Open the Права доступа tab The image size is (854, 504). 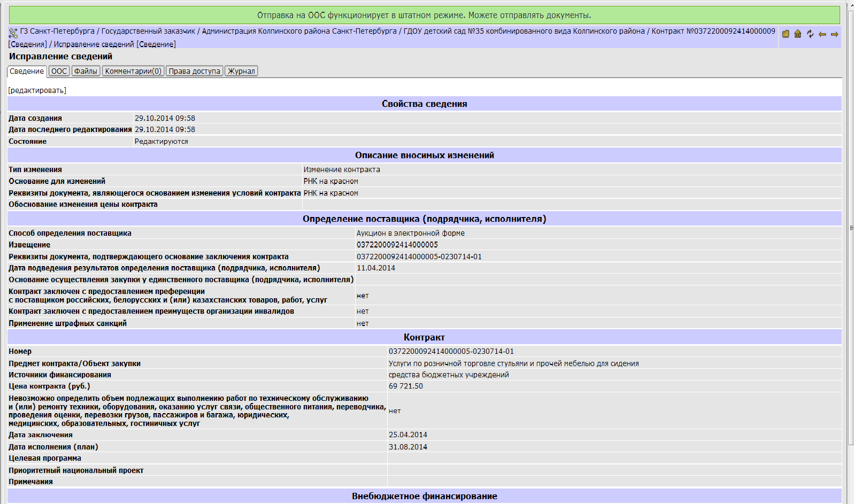[194, 71]
